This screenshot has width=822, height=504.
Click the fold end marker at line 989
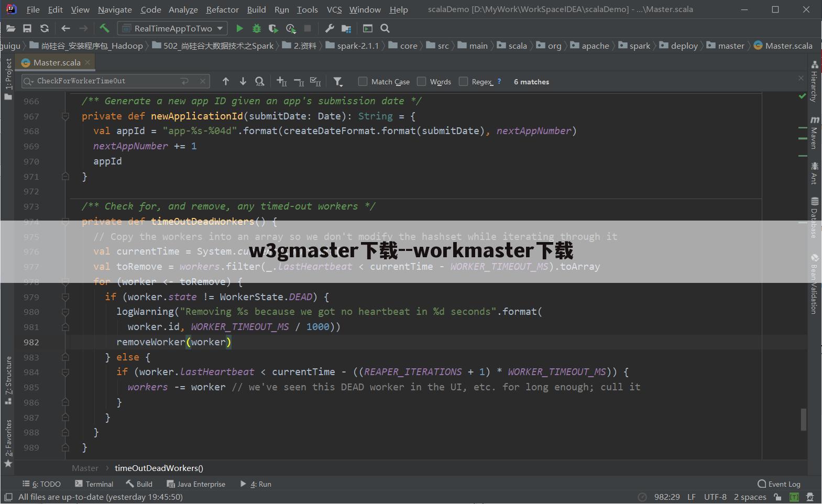(x=65, y=447)
